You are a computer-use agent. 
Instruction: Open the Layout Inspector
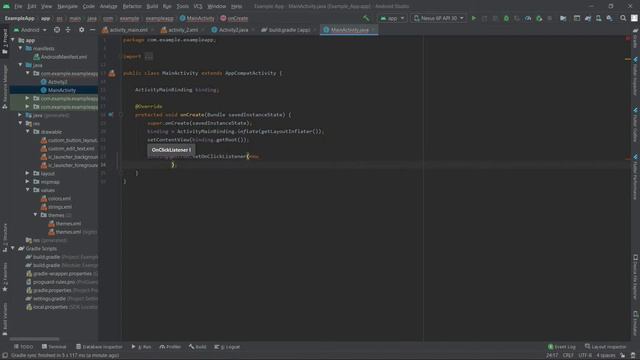(x=606, y=347)
